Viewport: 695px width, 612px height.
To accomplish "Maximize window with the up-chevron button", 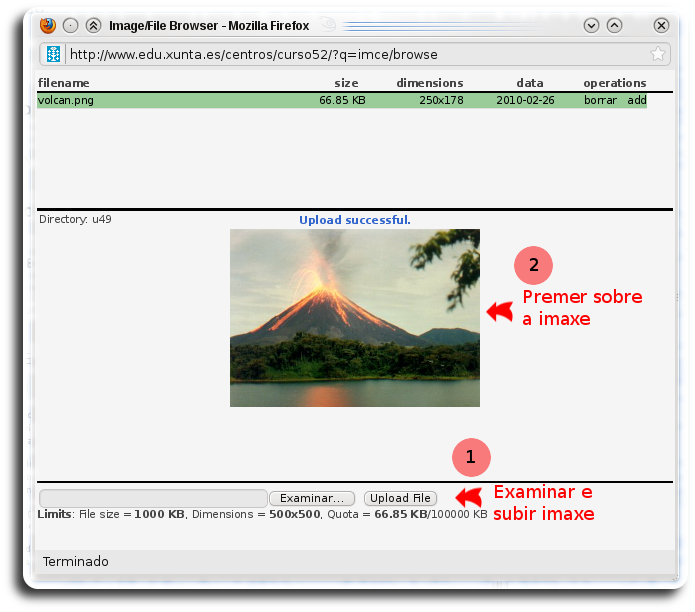I will [614, 25].
